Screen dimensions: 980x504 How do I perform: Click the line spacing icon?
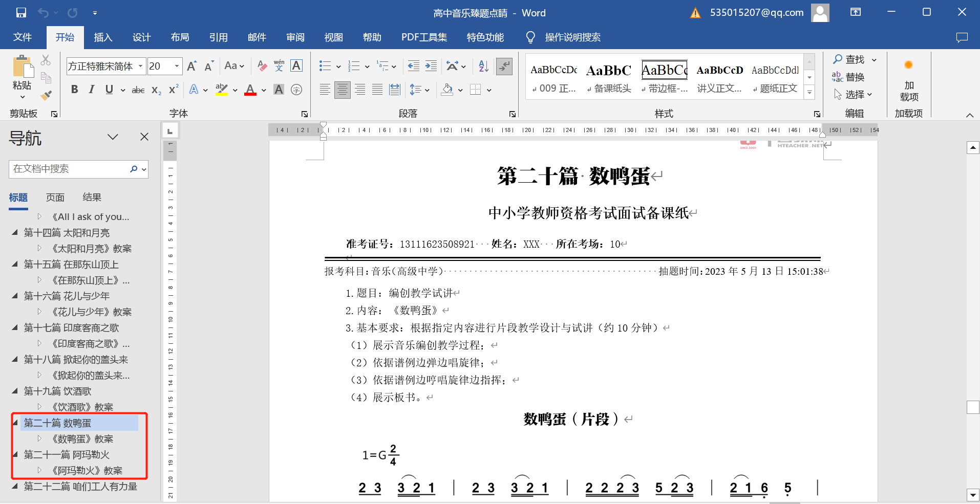[415, 90]
